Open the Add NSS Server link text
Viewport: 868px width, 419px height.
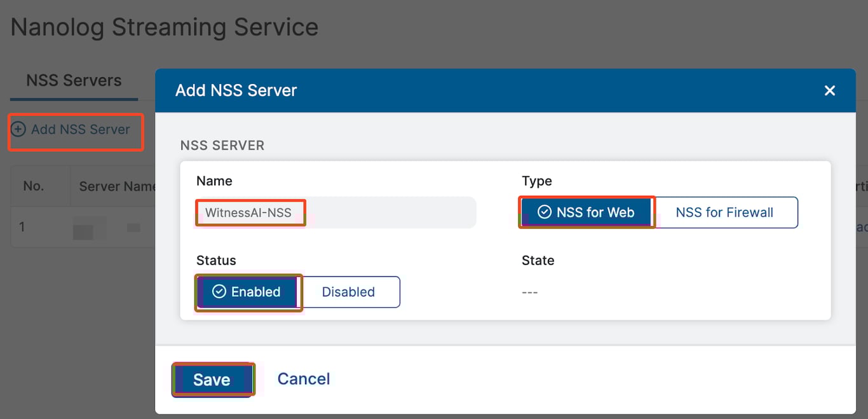pyautogui.click(x=81, y=130)
